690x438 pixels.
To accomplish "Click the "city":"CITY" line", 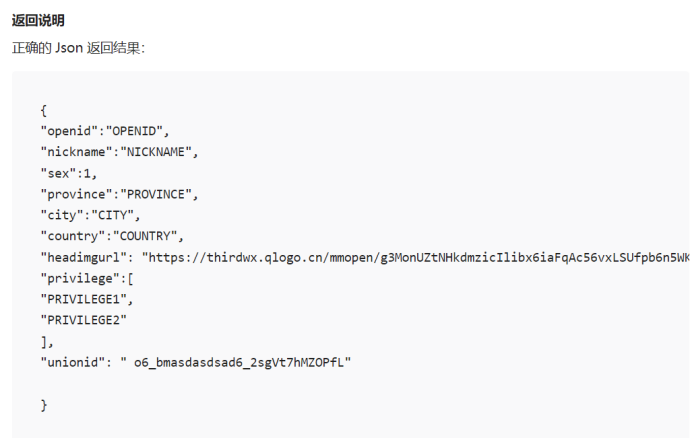I will tap(91, 215).
